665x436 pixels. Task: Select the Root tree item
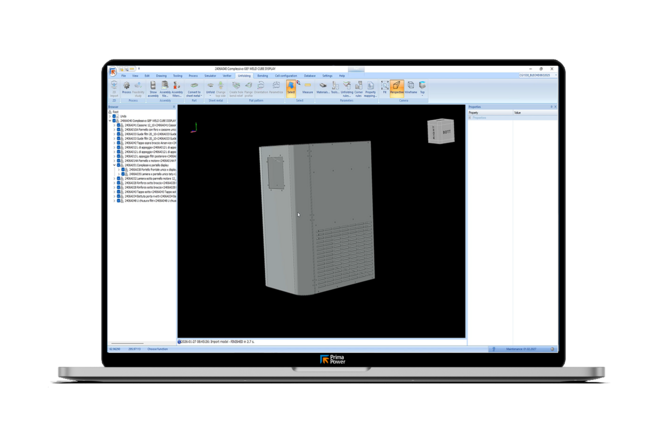tap(115, 112)
